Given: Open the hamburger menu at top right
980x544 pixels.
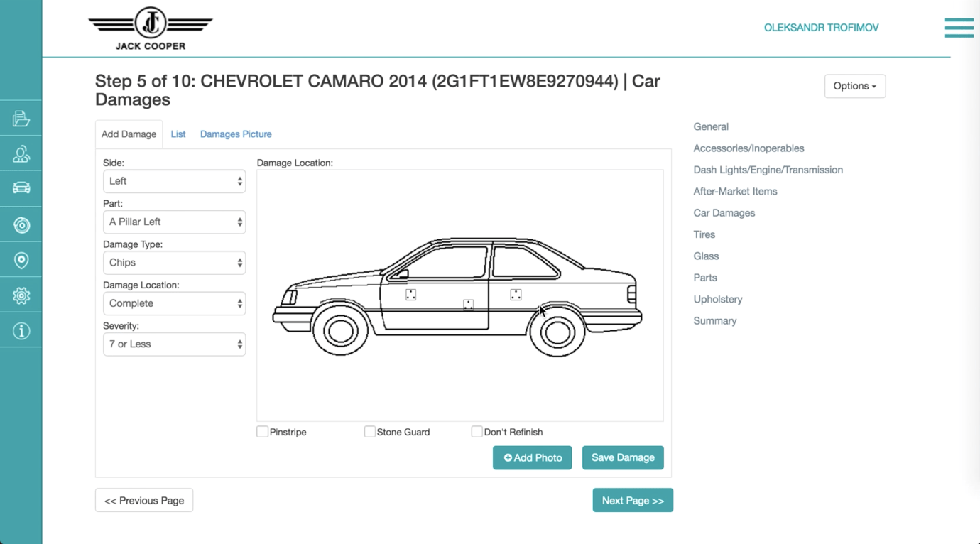Looking at the screenshot, I should click(959, 28).
